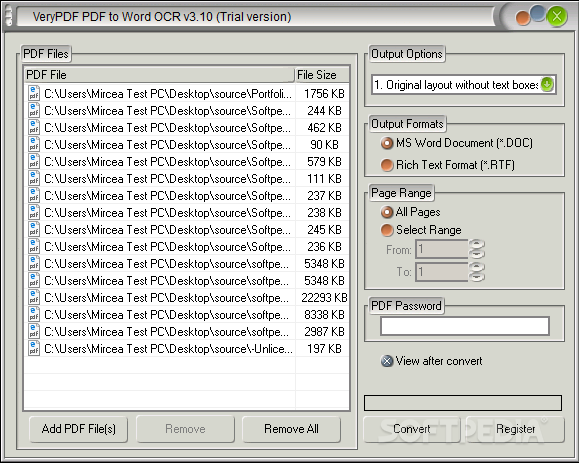Open Register dialog via Register button
Screen dimensions: 579x463
[515, 429]
